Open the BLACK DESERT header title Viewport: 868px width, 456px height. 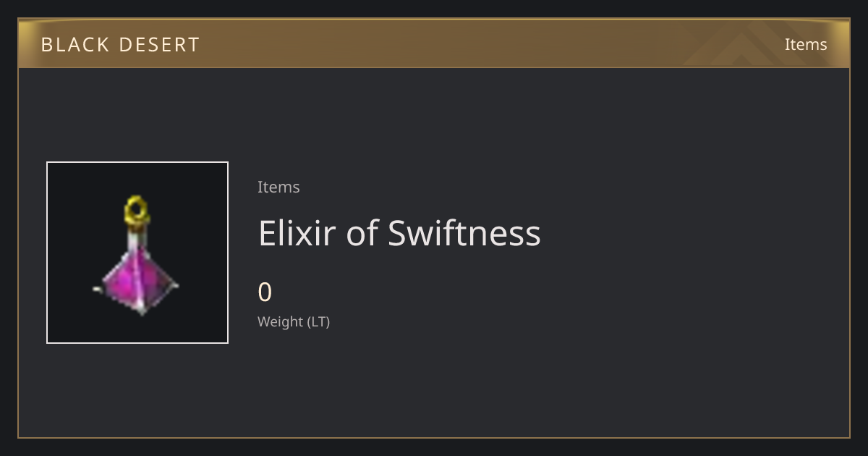point(120,45)
